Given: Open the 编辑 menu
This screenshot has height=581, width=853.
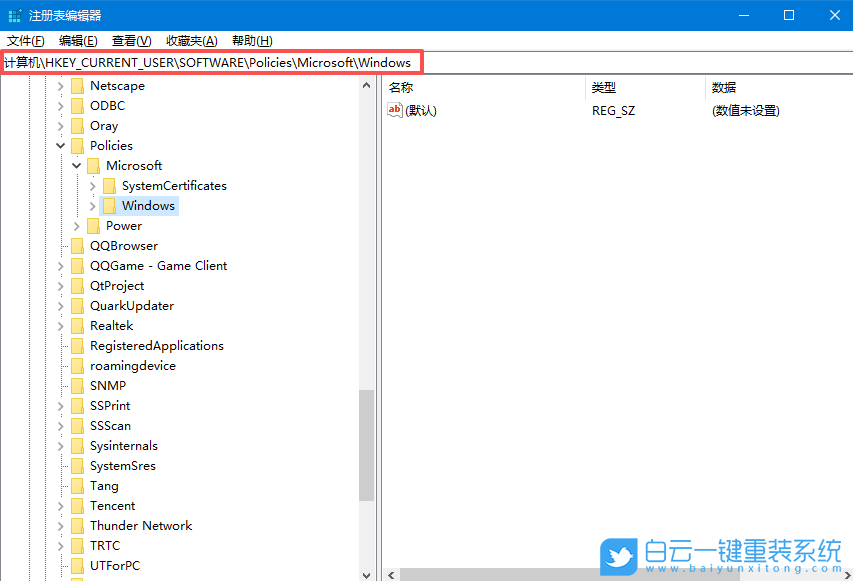Looking at the screenshot, I should coord(78,40).
